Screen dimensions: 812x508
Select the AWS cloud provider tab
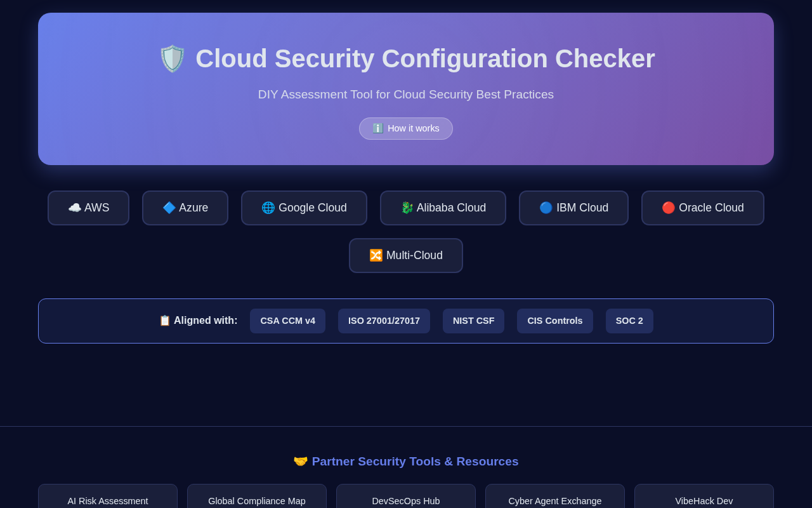click(88, 208)
